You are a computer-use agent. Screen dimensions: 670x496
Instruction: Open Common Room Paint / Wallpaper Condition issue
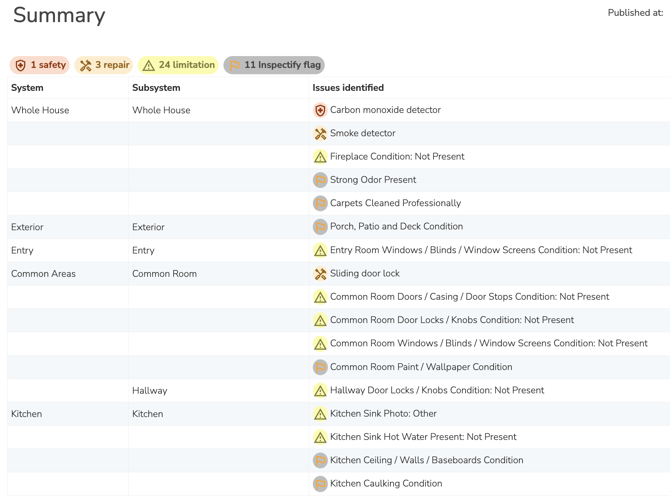421,367
